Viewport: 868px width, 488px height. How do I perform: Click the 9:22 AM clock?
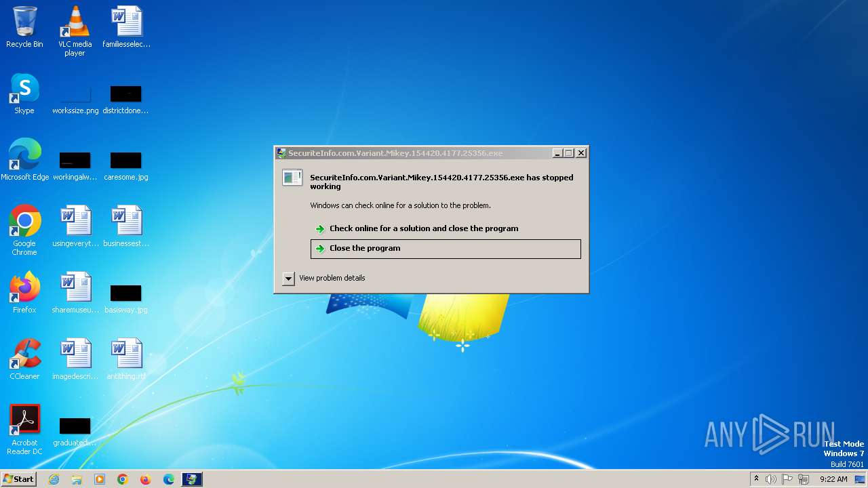pyautogui.click(x=833, y=479)
